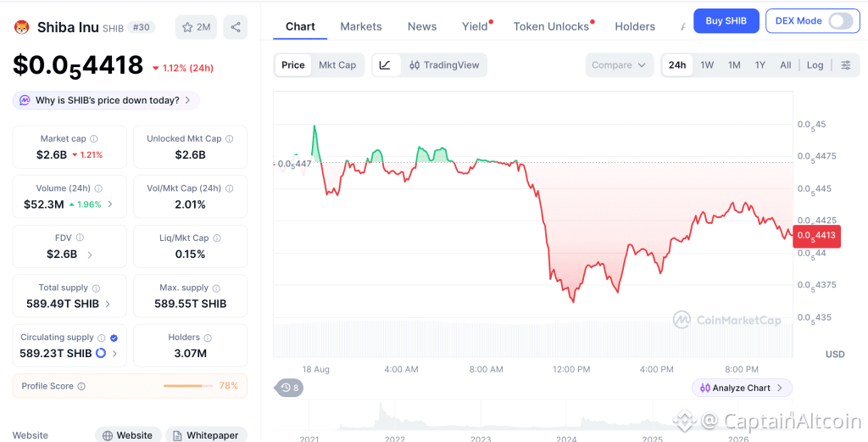
Task: Open the Website link button
Action: pyautogui.click(x=128, y=435)
